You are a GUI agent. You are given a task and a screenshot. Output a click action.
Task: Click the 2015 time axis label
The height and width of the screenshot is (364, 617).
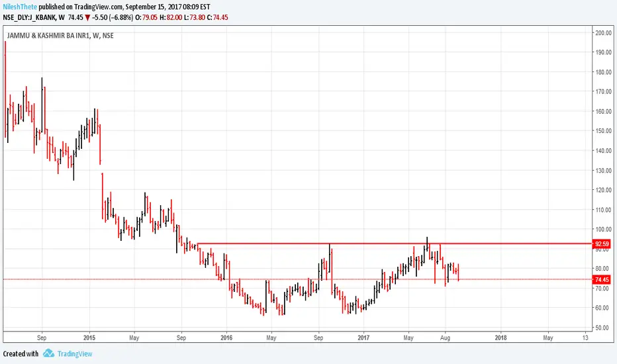(89, 338)
